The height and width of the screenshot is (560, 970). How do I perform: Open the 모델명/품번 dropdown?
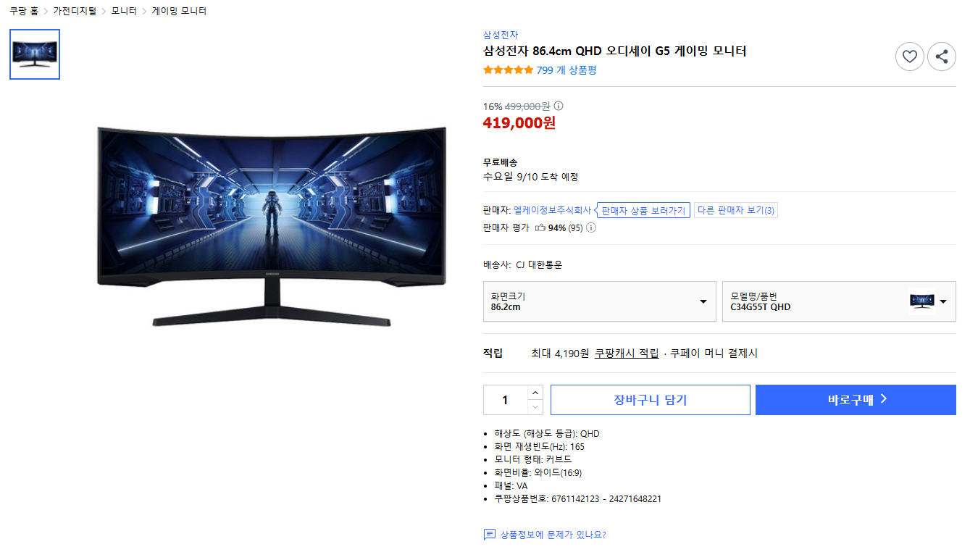pos(839,301)
